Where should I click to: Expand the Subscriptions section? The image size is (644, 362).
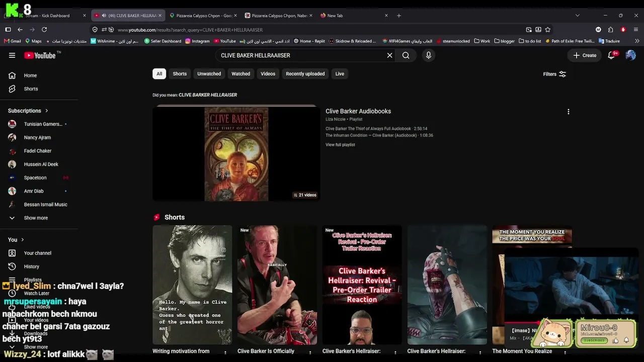click(x=28, y=111)
